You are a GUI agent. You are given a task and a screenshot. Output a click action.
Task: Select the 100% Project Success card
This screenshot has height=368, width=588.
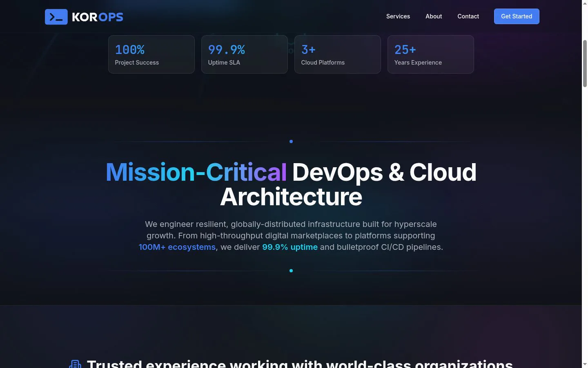pyautogui.click(x=151, y=54)
